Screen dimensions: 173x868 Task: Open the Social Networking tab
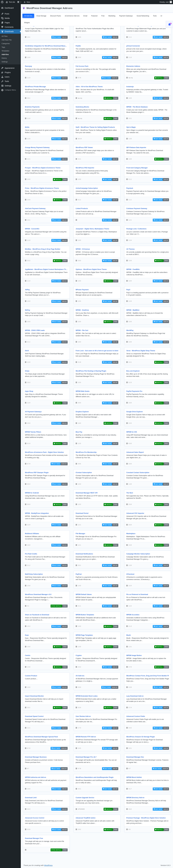click(143, 16)
